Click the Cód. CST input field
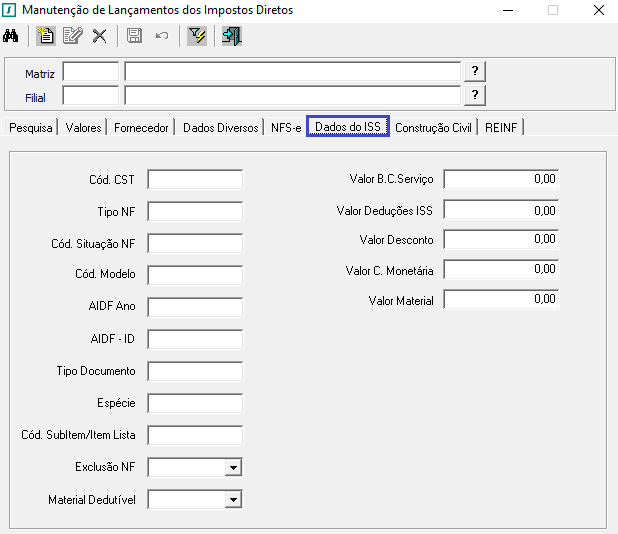Viewport: 618px width, 534px height. click(x=195, y=180)
